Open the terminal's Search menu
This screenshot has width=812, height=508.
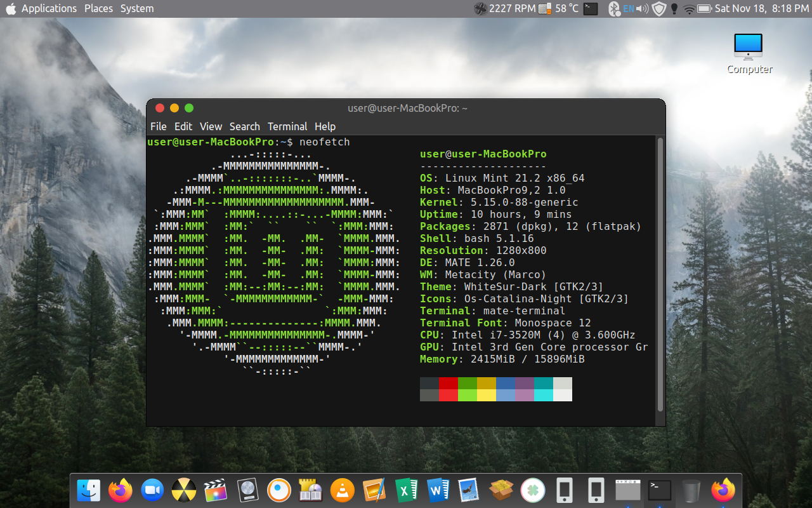pos(245,126)
